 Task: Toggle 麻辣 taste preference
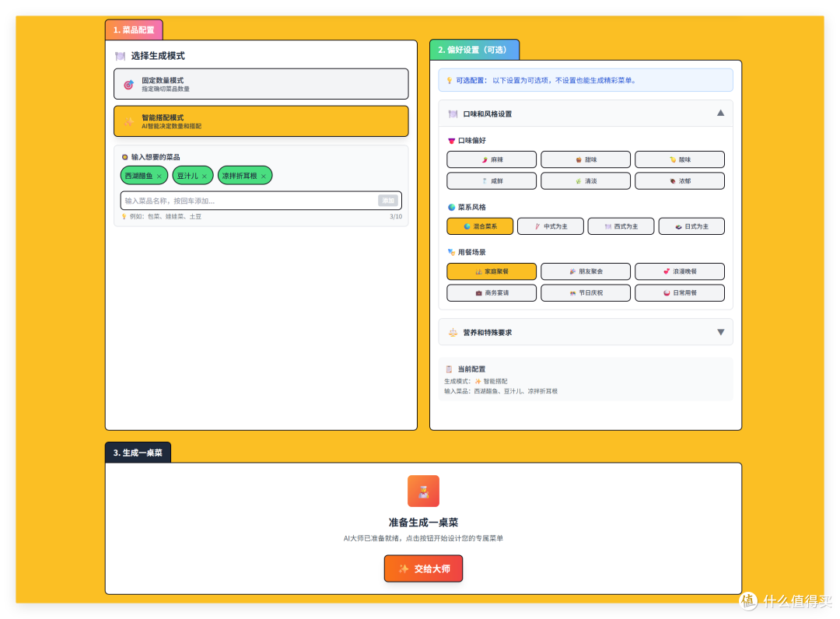click(492, 159)
